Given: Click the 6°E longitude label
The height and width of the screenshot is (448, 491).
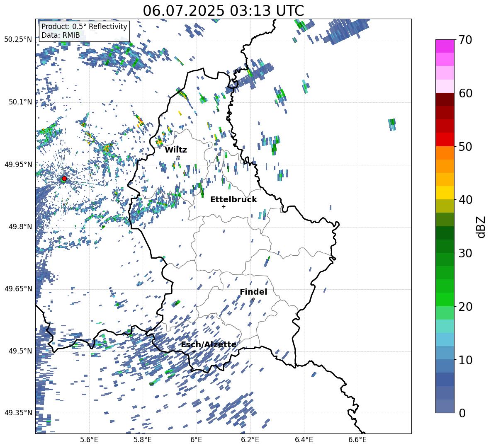Looking at the screenshot, I should (196, 440).
